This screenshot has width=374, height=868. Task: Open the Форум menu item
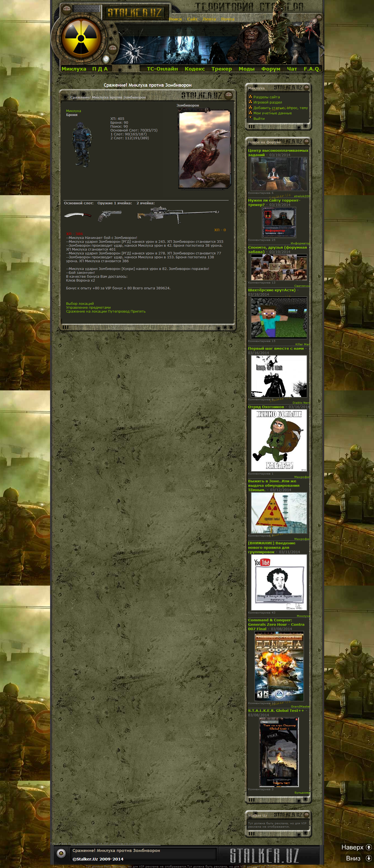270,69
